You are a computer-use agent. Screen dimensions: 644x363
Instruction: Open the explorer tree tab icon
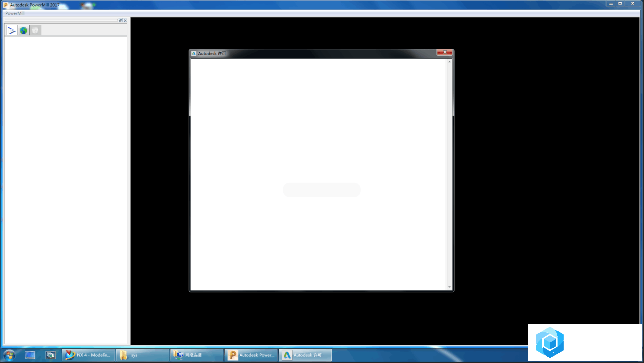coord(12,31)
